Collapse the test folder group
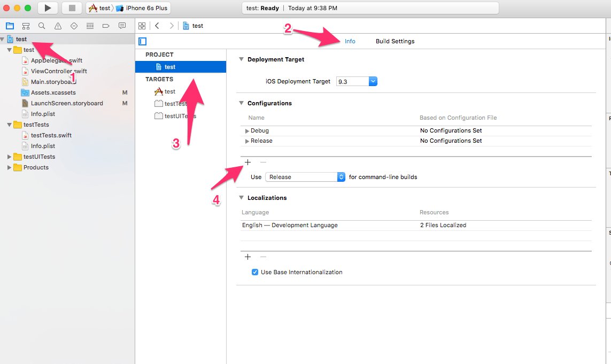611x364 pixels. (x=9, y=50)
